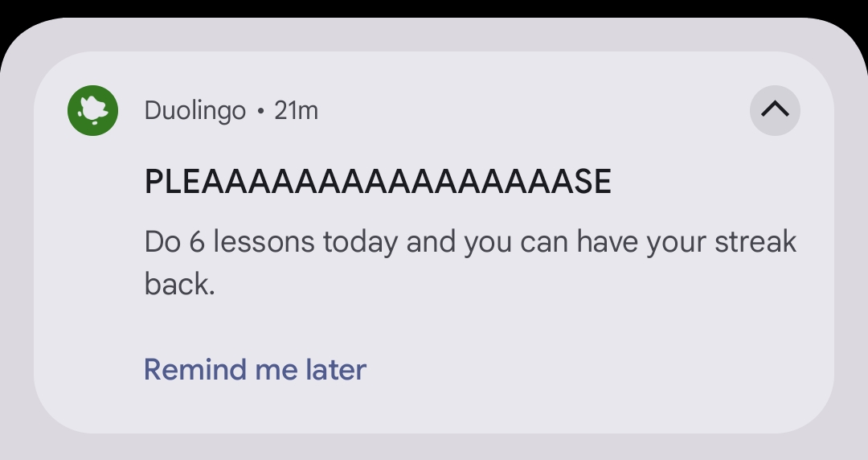Image resolution: width=868 pixels, height=460 pixels.
Task: Tap the green Duolingo owl icon
Action: point(93,110)
